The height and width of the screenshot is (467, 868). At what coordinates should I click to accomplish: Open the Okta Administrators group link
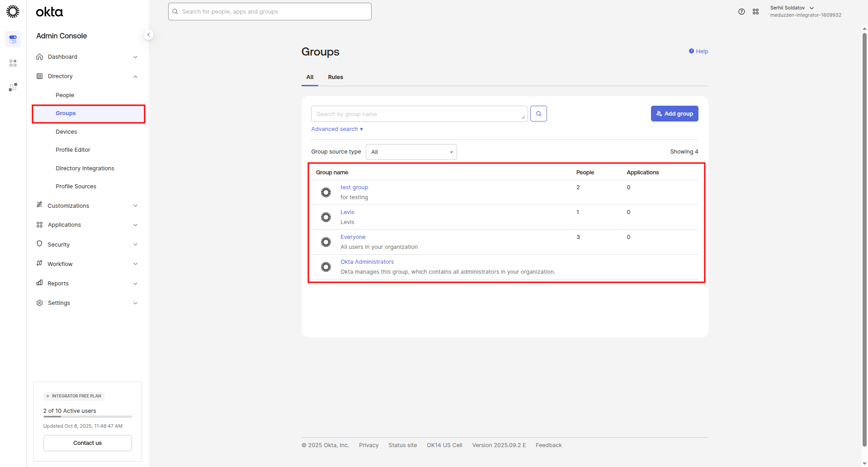click(367, 262)
